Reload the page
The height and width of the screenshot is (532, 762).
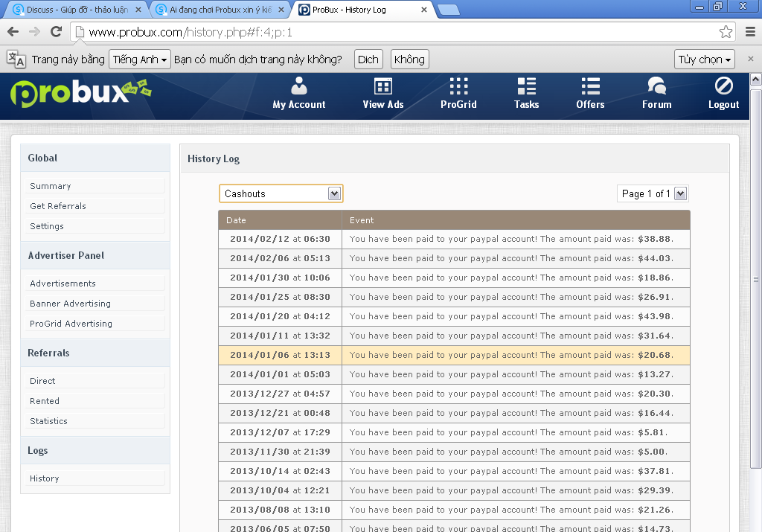click(x=57, y=32)
